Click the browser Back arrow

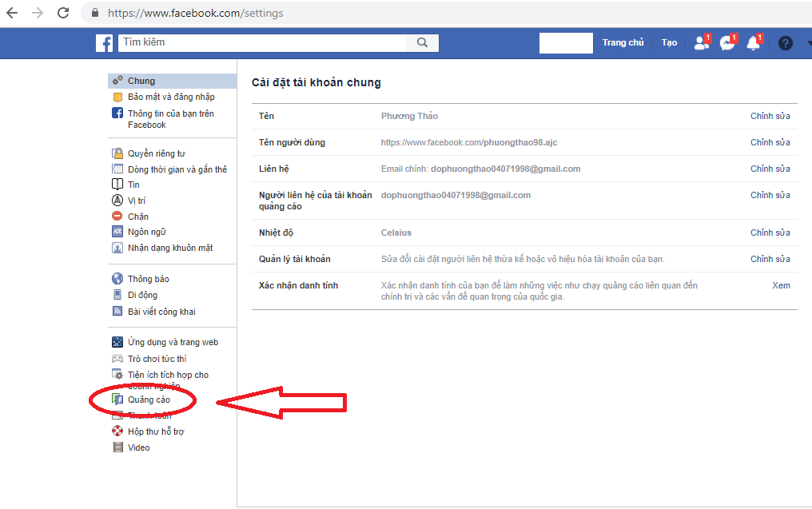pyautogui.click(x=13, y=13)
